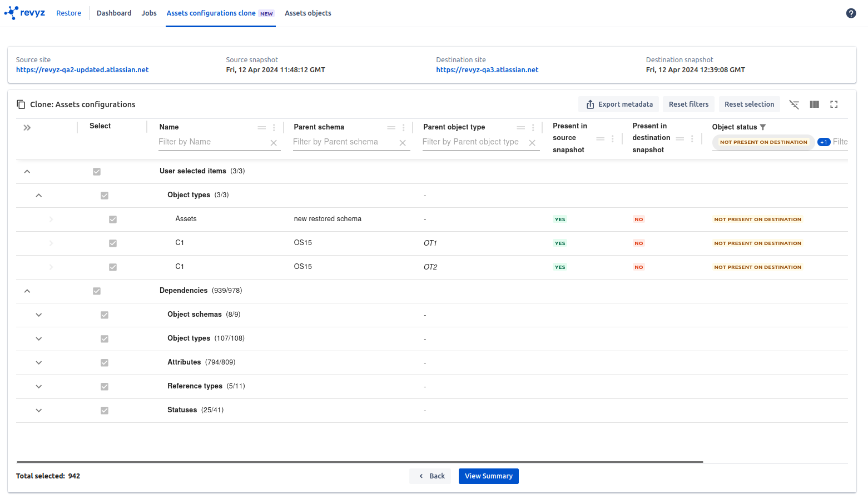Clear the Parent object type filter X
868x504 pixels.
(532, 143)
